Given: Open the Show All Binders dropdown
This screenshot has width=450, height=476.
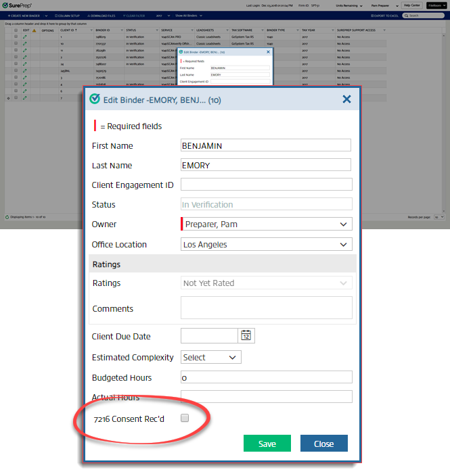Looking at the screenshot, I should (x=189, y=16).
